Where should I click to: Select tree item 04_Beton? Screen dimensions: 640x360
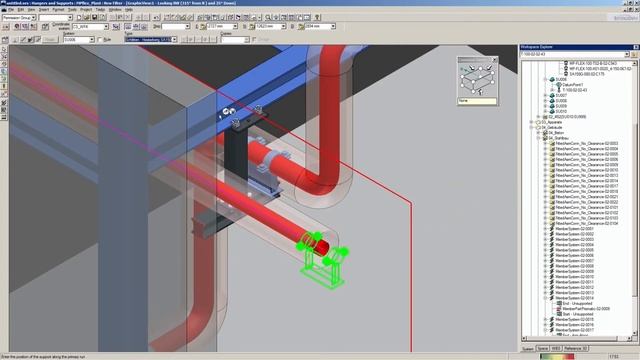click(x=557, y=133)
